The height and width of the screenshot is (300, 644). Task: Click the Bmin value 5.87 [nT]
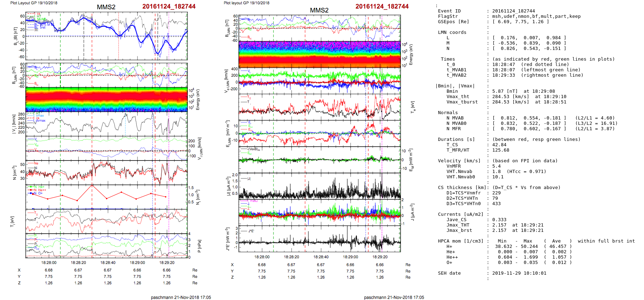click(x=505, y=91)
